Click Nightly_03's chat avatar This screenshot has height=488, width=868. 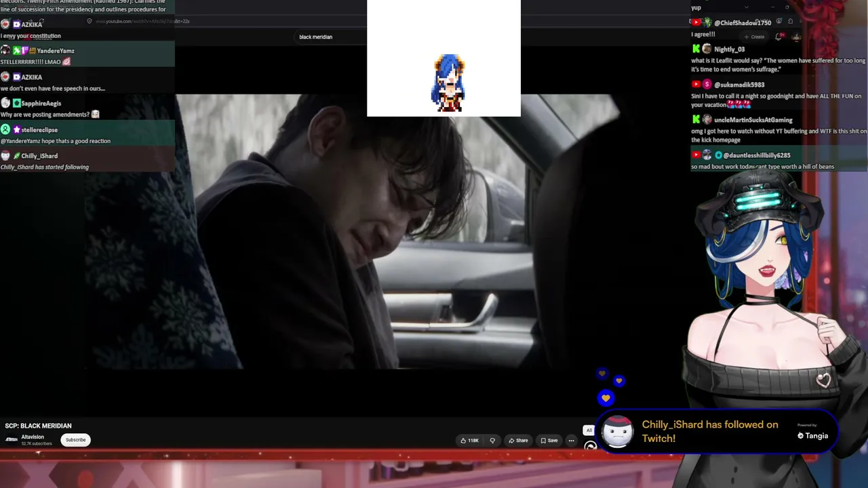(x=707, y=49)
